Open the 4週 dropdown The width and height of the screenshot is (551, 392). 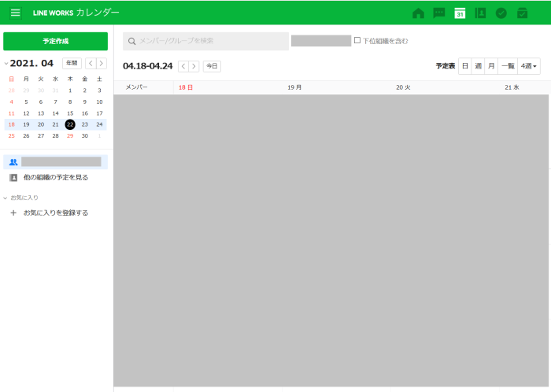(529, 66)
